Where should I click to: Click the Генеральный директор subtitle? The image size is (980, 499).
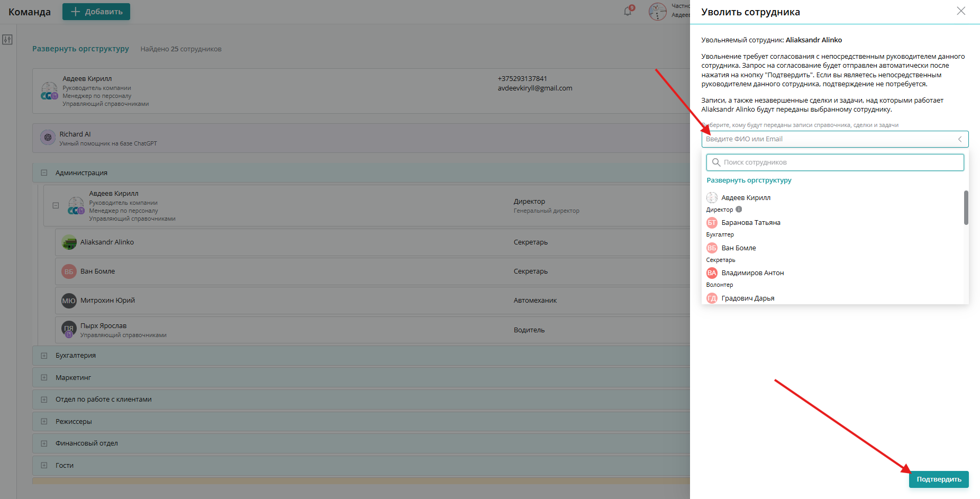pyautogui.click(x=546, y=211)
